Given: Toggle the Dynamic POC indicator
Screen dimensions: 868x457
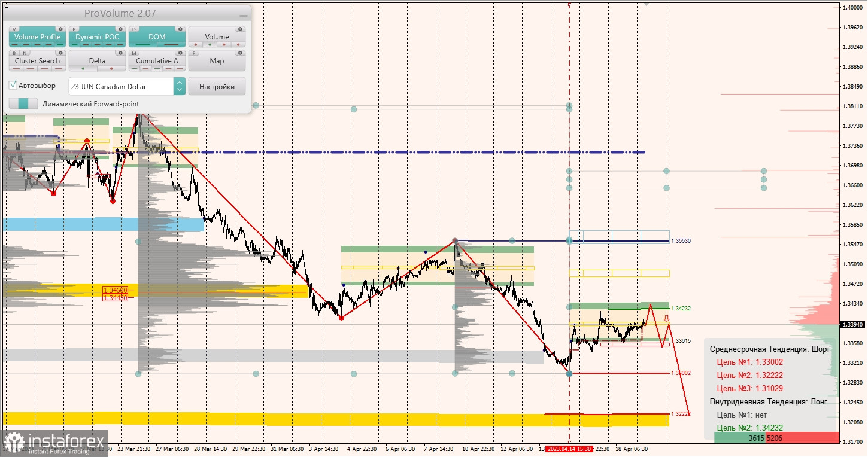Looking at the screenshot, I should tap(97, 36).
